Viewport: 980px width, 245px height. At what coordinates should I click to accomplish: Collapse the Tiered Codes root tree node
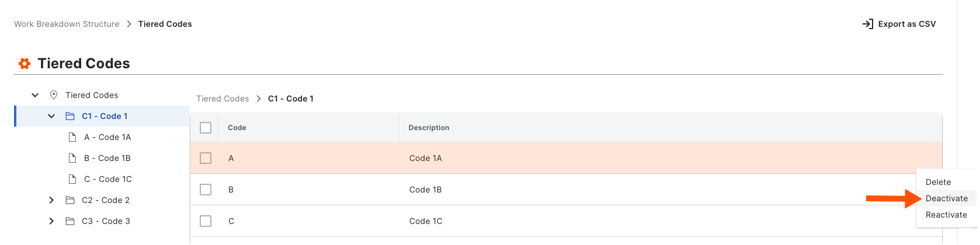35,95
